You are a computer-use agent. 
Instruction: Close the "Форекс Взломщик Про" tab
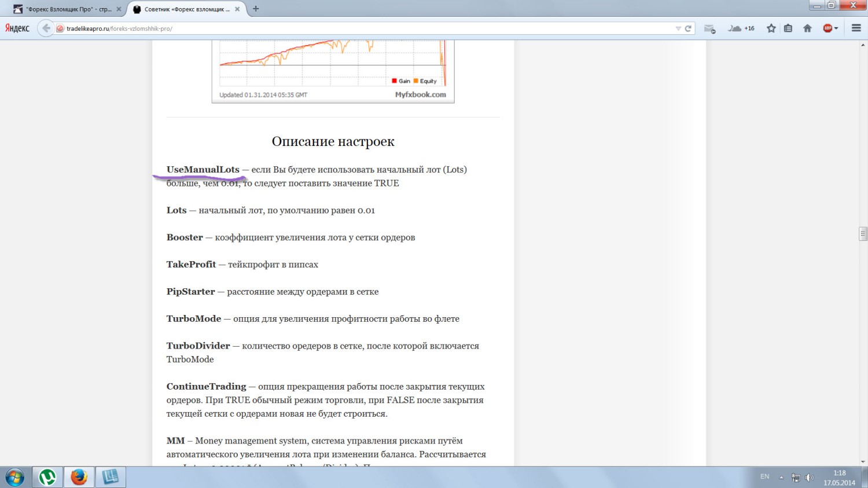tap(119, 9)
